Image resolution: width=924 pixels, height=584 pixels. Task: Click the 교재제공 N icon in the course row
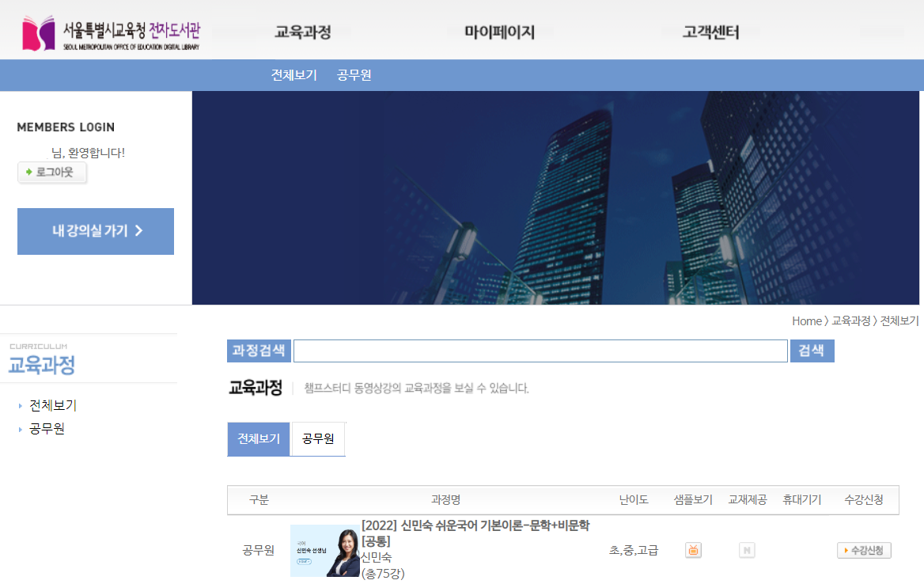click(x=746, y=550)
